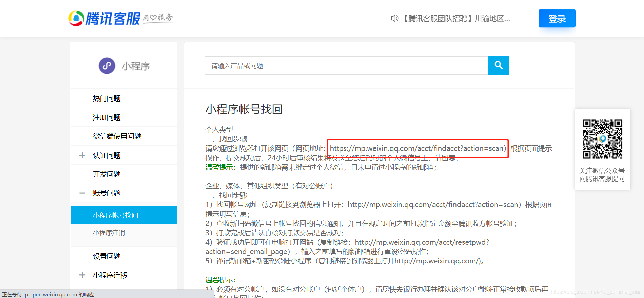Open 热门问题 in the sidebar
Image resolution: width=644 pixels, height=298 pixels.
pyautogui.click(x=107, y=98)
